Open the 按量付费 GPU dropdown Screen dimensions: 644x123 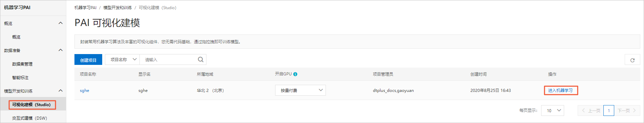click(x=300, y=90)
